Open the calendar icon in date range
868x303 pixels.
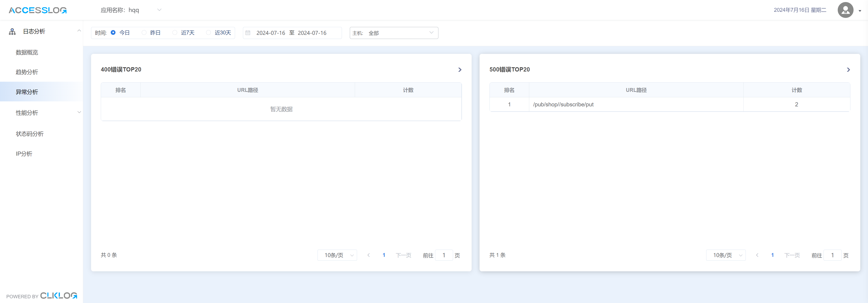pyautogui.click(x=248, y=33)
